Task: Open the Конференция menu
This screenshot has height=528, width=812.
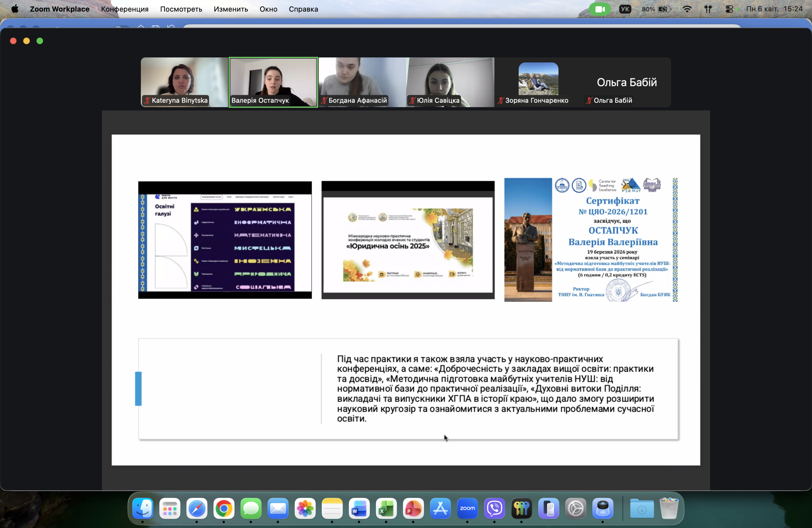Action: click(125, 9)
